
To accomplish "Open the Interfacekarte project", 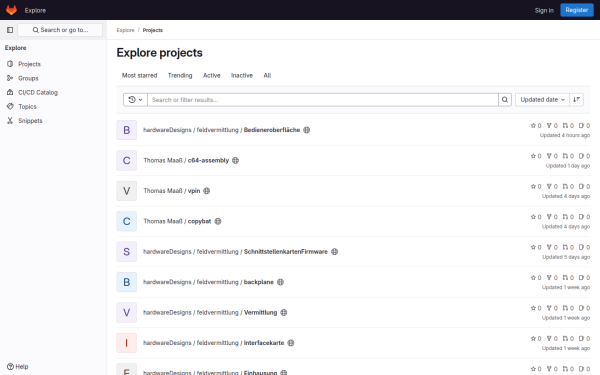I will [x=264, y=343].
